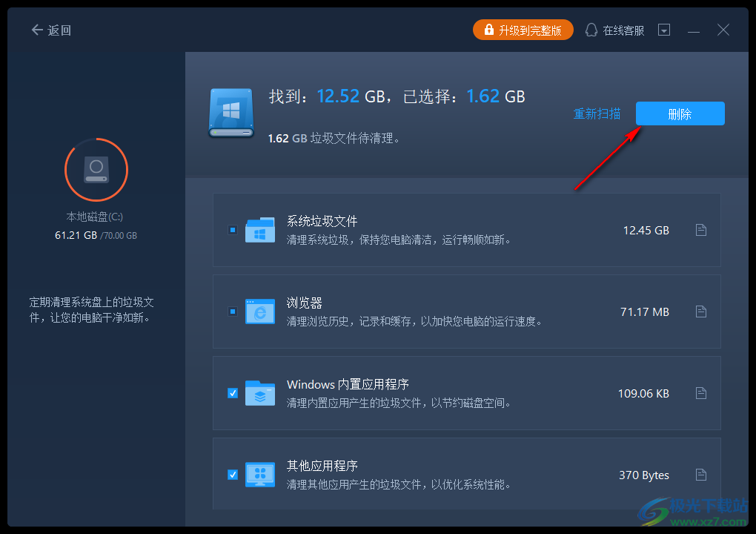The width and height of the screenshot is (756, 534).
Task: Uncheck the Windows 内置应用程序 checkbox
Action: (x=232, y=393)
